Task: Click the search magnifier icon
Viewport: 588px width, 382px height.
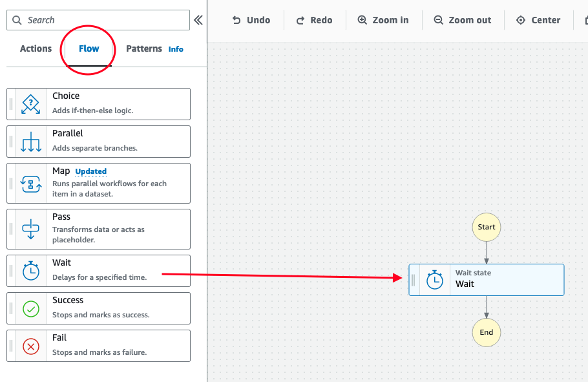Action: tap(17, 20)
